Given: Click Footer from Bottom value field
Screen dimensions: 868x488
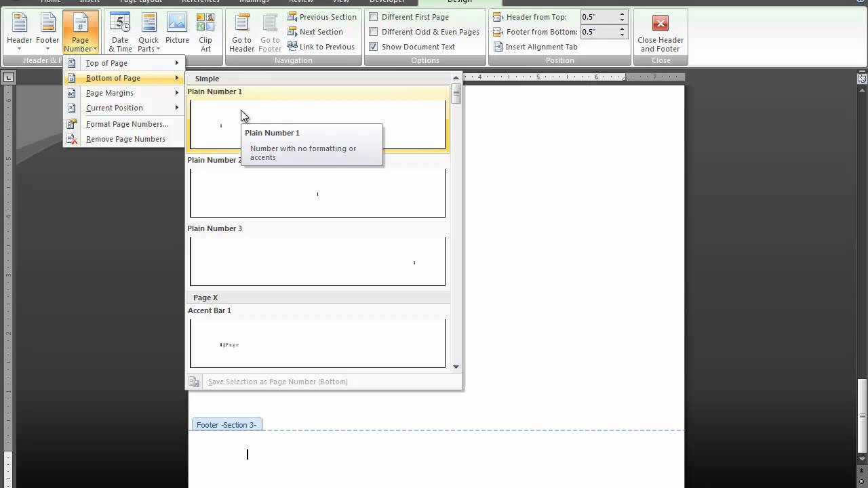Looking at the screenshot, I should pyautogui.click(x=597, y=32).
